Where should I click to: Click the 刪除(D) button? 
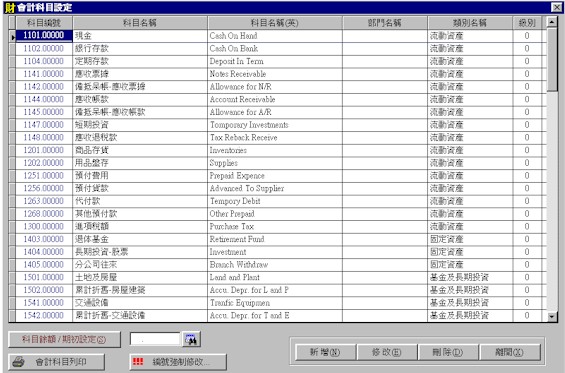448,352
